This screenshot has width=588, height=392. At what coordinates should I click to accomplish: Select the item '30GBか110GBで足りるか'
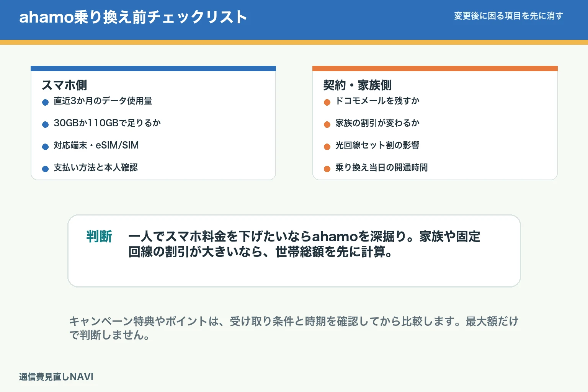pyautogui.click(x=107, y=123)
